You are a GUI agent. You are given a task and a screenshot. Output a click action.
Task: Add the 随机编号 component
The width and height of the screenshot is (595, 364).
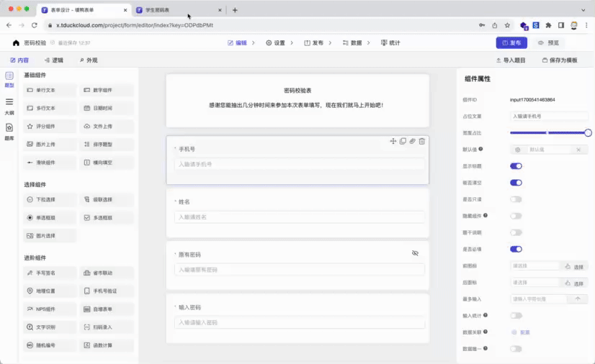click(50, 345)
